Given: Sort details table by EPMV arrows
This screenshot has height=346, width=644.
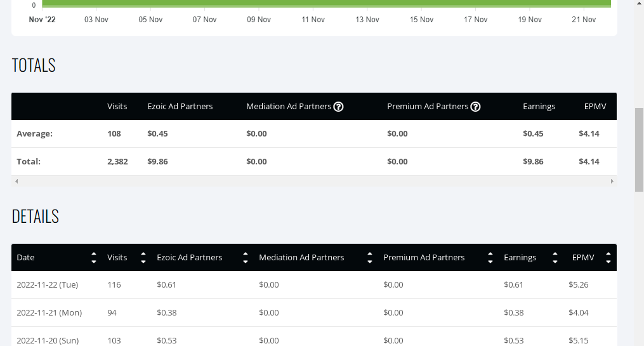Looking at the screenshot, I should [x=608, y=258].
